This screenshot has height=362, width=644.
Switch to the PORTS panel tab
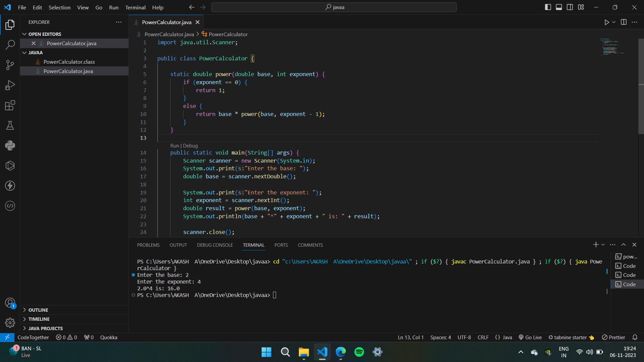tap(281, 245)
